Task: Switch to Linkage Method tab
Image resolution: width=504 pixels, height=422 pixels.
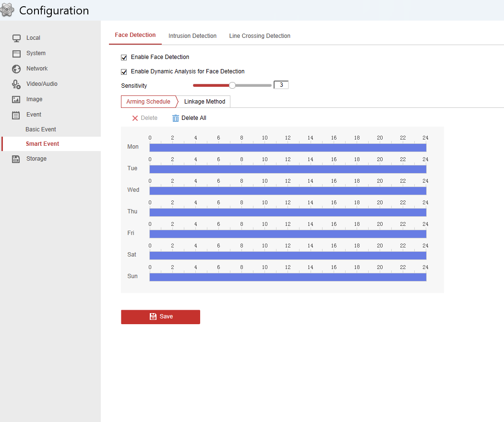Action: (204, 102)
